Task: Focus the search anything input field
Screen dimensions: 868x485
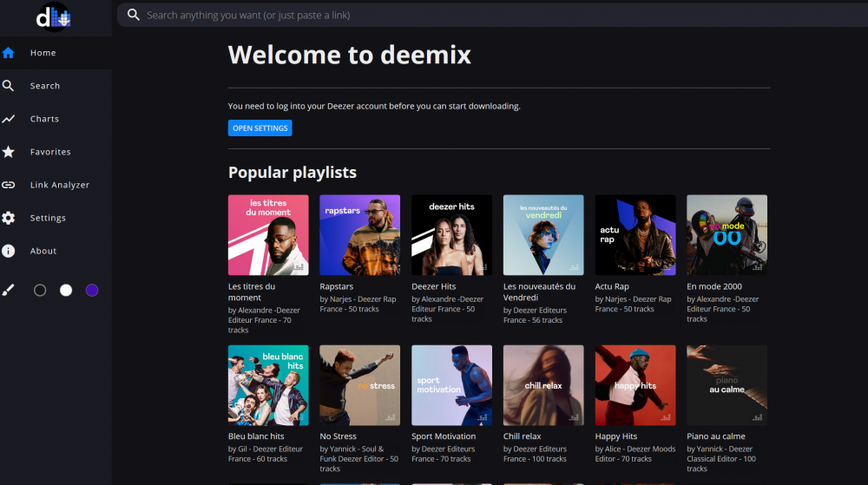Action: 493,15
